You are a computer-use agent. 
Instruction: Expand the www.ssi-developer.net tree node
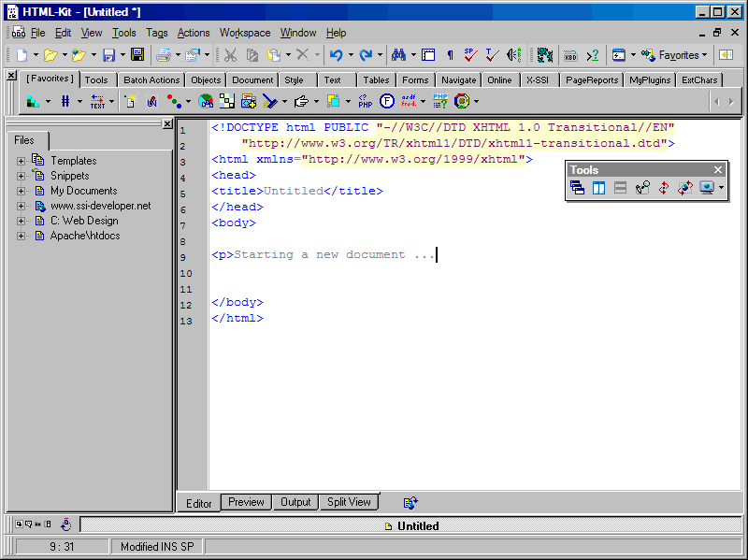coord(21,206)
